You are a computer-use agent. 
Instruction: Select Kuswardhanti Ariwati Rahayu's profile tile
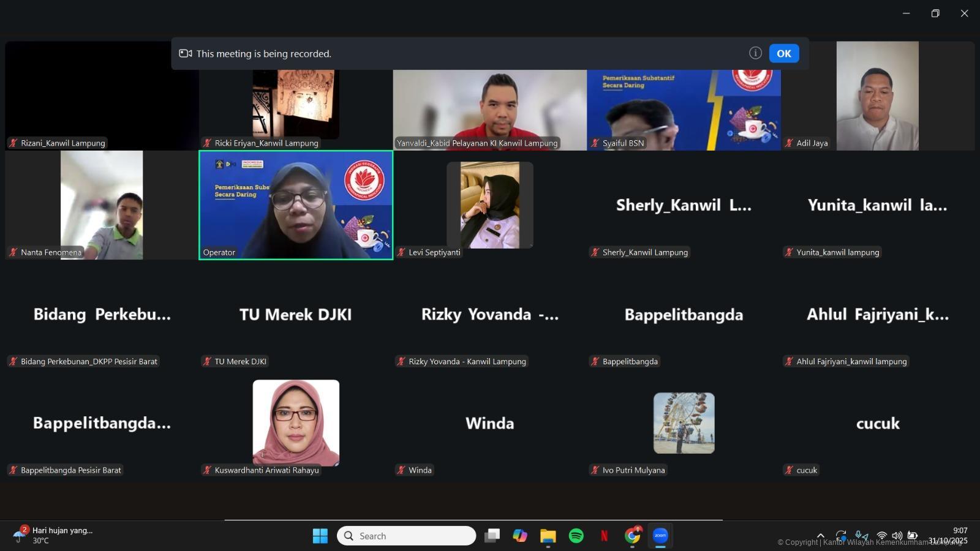tap(296, 422)
